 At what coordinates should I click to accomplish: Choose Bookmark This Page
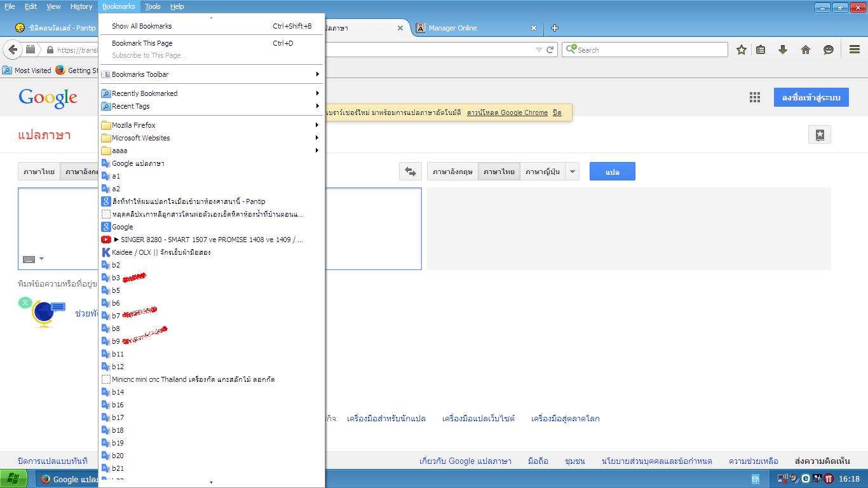tap(212, 43)
